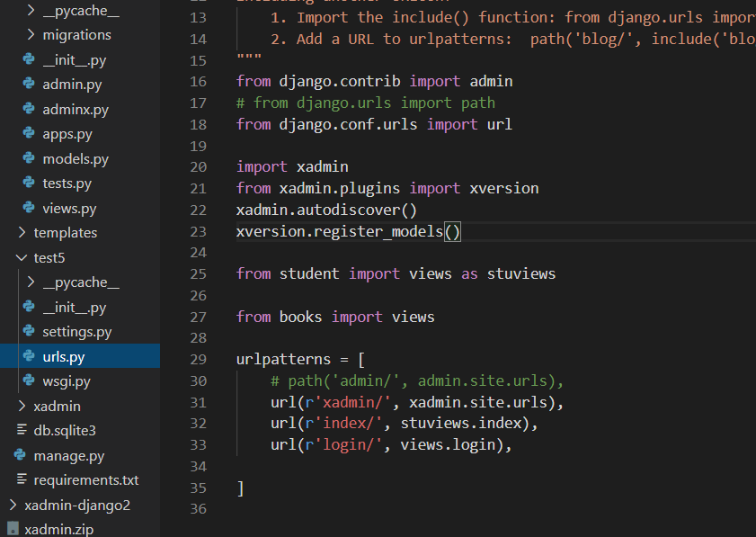Screen dimensions: 756x537
Task: Click the Python icon beside wsgi.py
Action: tap(29, 381)
